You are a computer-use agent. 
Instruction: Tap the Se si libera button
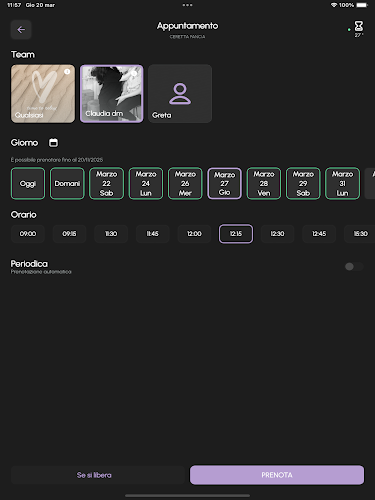(x=98, y=475)
